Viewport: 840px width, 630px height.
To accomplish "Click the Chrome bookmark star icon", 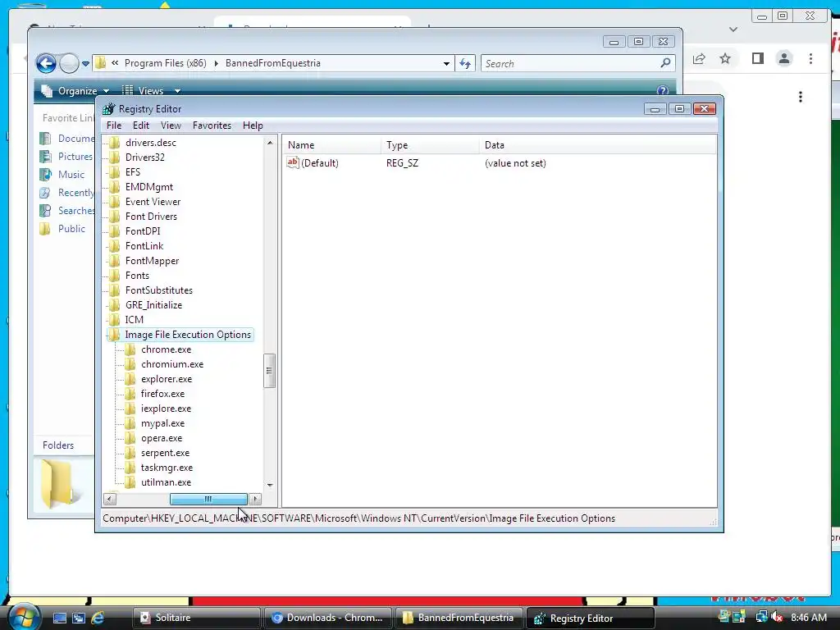I will coord(725,58).
